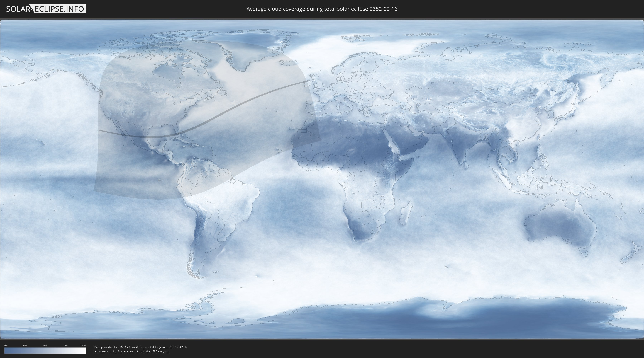The image size is (644, 358).
Task: Click the NASA Aqua & Terra data credit text
Action: click(x=140, y=347)
